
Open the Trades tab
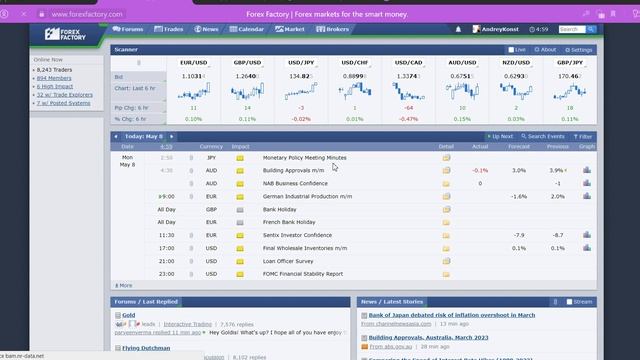(169, 29)
